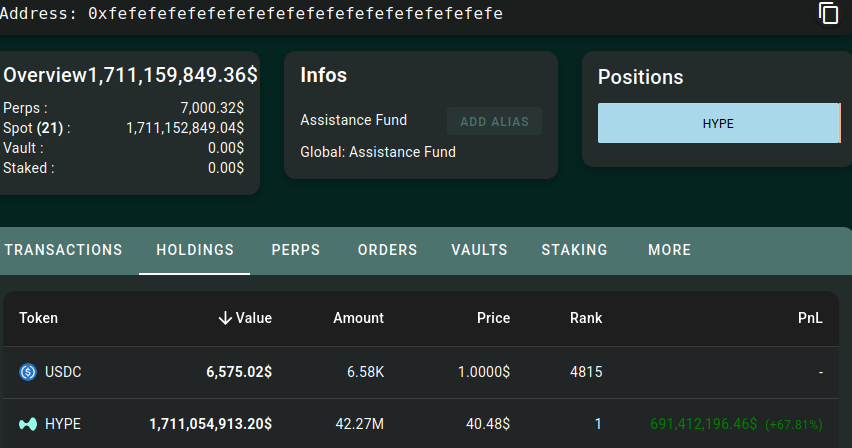The height and width of the screenshot is (448, 852).
Task: Click the Overview total 1,711,159,849.36$
Action: tap(173, 75)
